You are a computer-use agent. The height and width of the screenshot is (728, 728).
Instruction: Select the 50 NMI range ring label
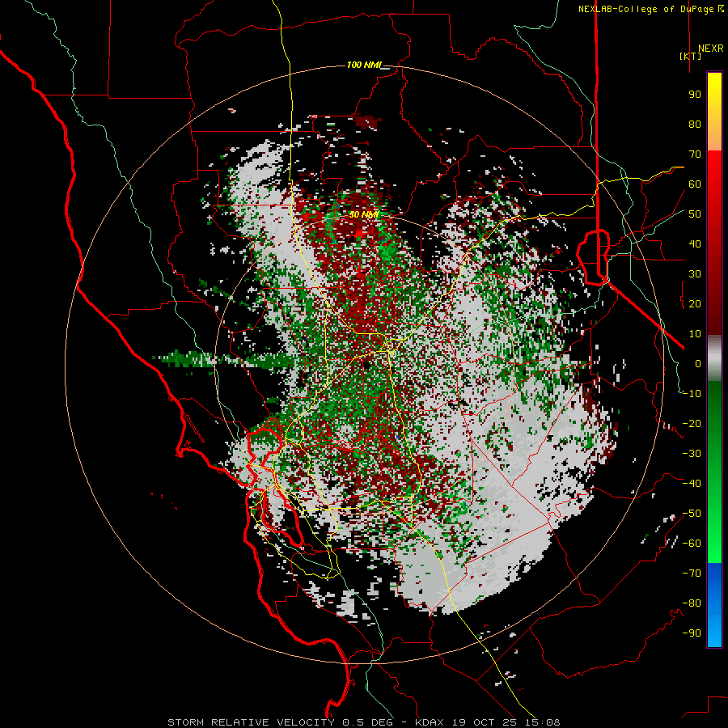click(364, 214)
